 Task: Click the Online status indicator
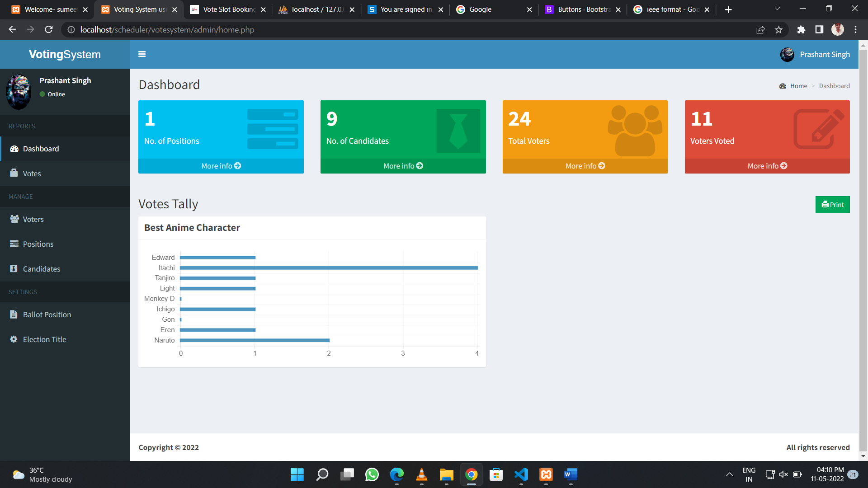pyautogui.click(x=43, y=94)
